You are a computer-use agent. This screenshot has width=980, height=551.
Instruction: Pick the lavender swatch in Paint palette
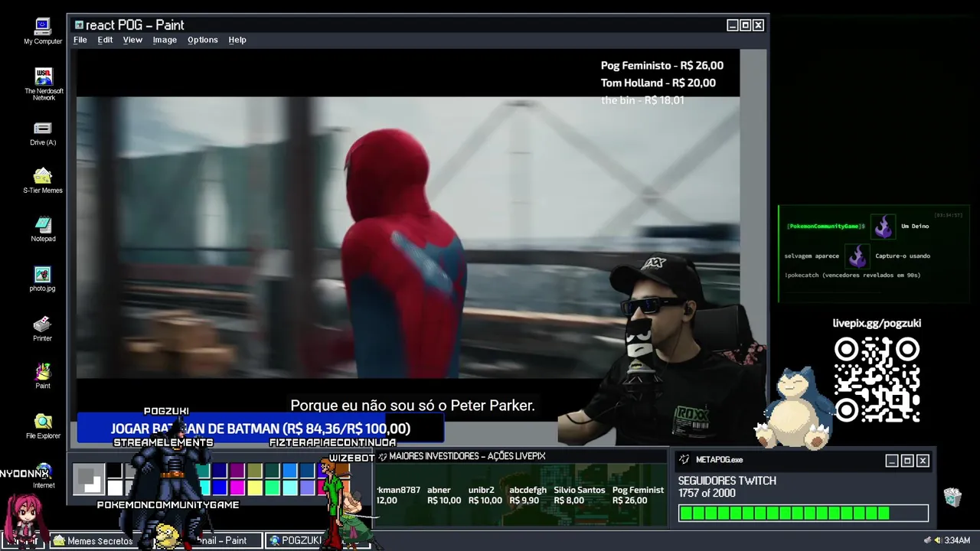point(308,487)
